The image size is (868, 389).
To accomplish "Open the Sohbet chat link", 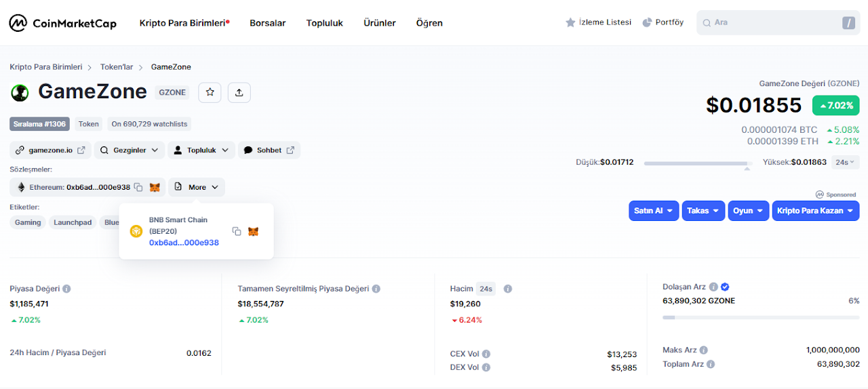I will (x=269, y=150).
